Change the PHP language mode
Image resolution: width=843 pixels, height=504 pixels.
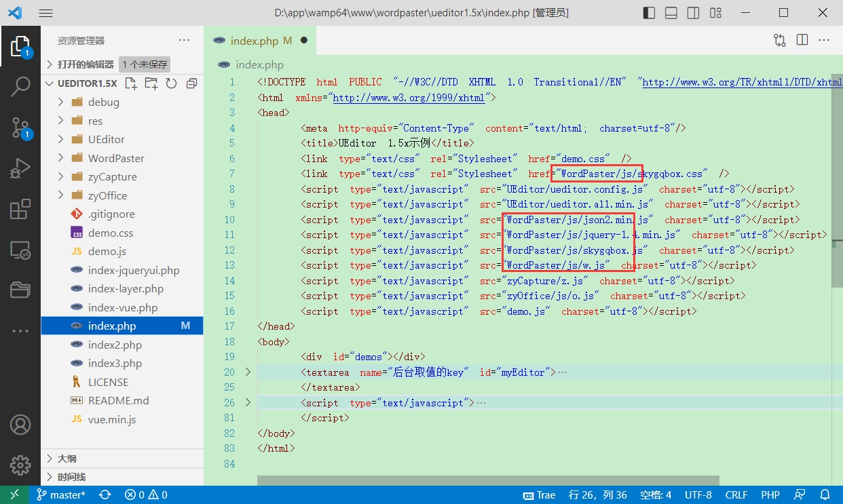770,495
